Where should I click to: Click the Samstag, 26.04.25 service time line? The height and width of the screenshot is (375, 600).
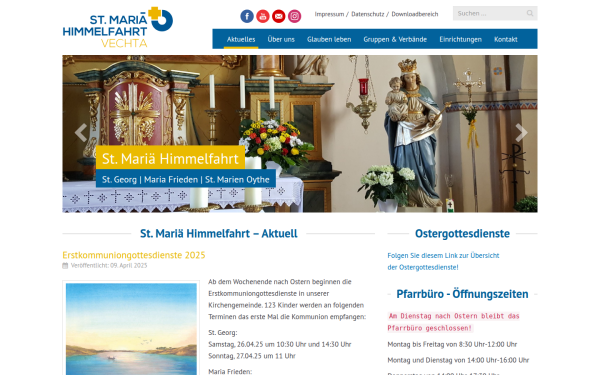pos(280,344)
